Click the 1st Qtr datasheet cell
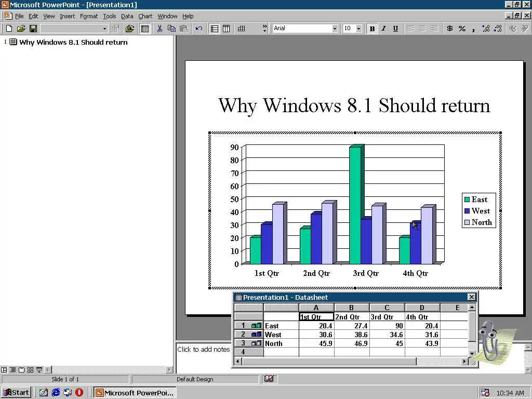 coord(316,317)
